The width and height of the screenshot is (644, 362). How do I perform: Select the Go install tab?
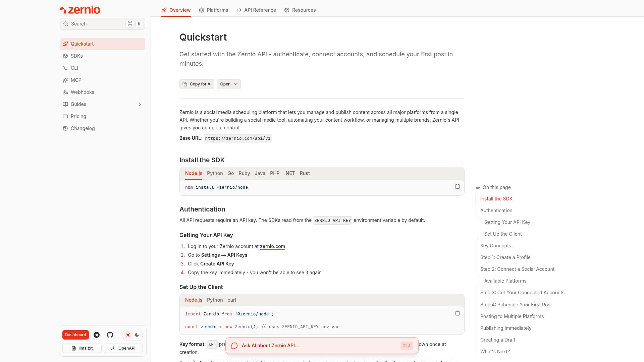click(x=231, y=173)
